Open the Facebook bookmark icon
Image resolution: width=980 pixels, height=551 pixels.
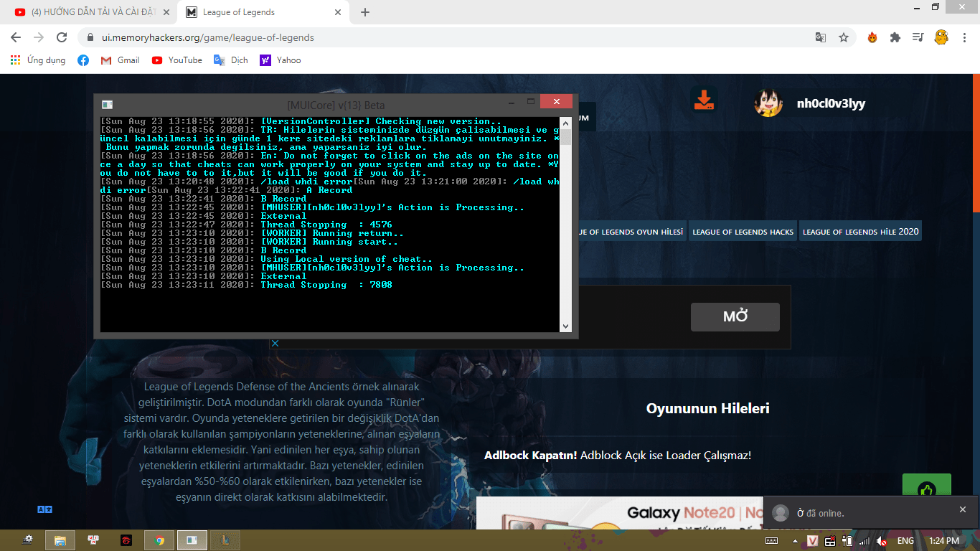pos(83,60)
